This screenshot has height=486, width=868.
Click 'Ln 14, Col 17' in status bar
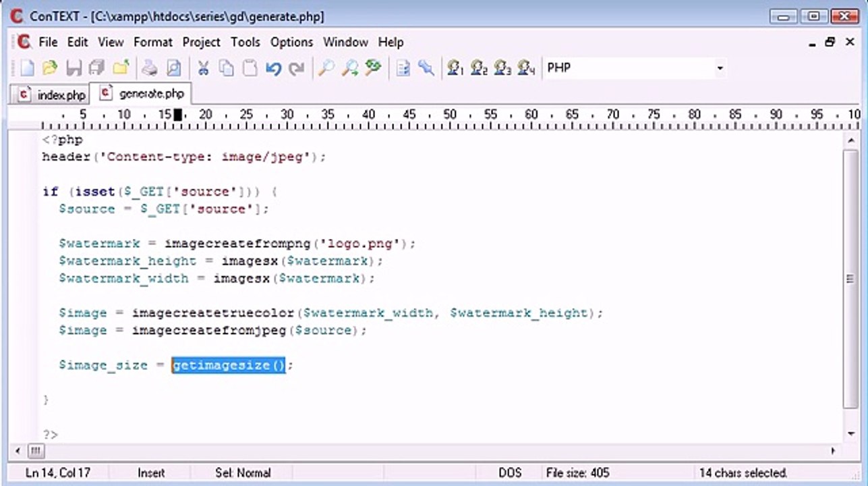click(x=57, y=473)
